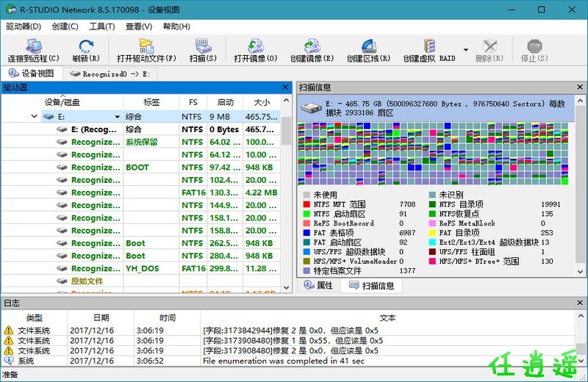588x382 pixels.
Task: Sort by FS column header
Action: coord(193,102)
